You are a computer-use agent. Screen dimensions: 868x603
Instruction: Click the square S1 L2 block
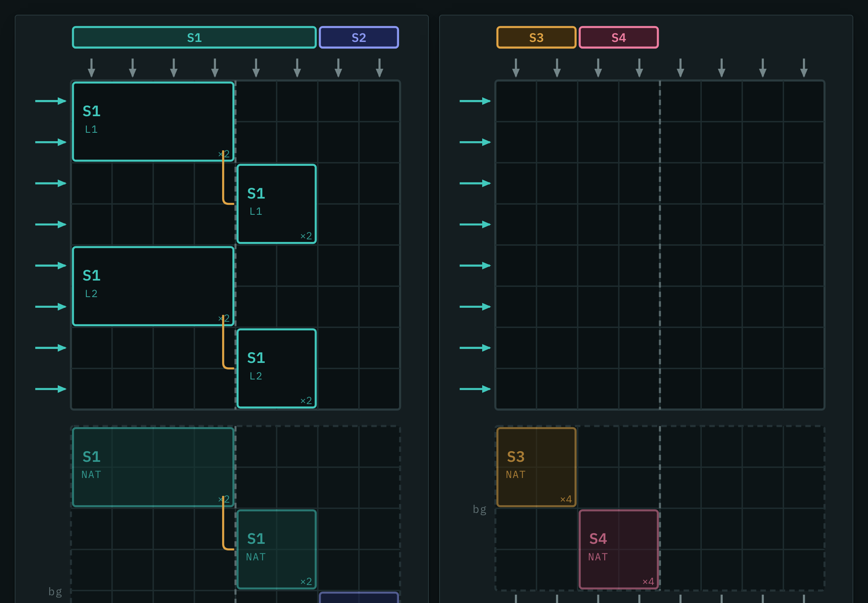coord(277,368)
